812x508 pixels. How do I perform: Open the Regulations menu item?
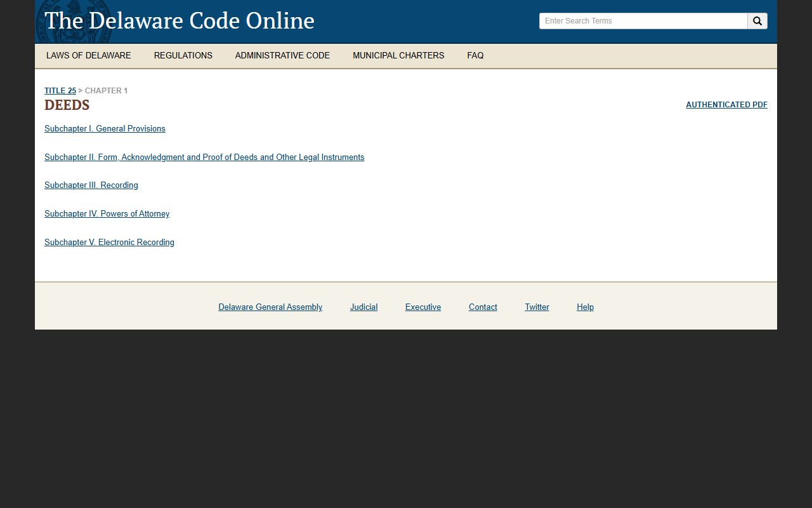[x=183, y=56]
